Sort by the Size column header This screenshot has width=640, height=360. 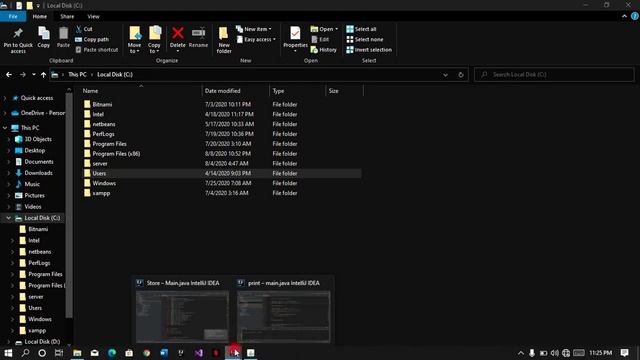pyautogui.click(x=344, y=91)
